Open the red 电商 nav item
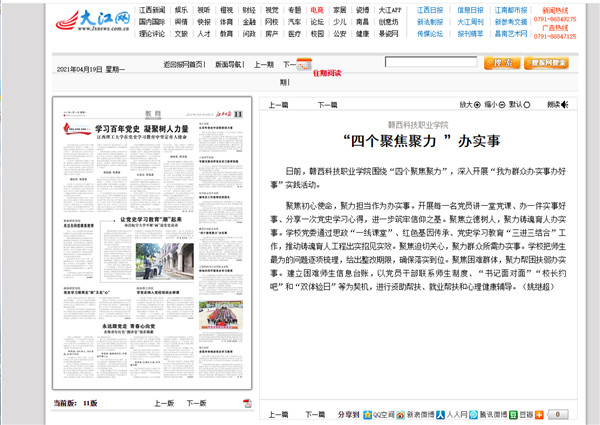 317,10
